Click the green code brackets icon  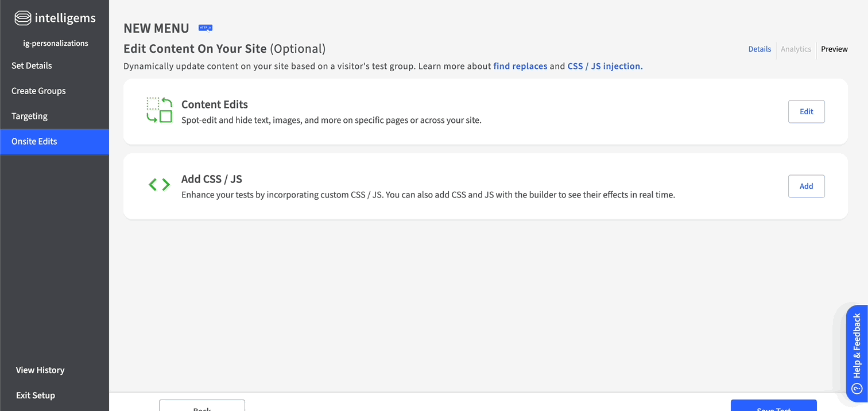159,185
